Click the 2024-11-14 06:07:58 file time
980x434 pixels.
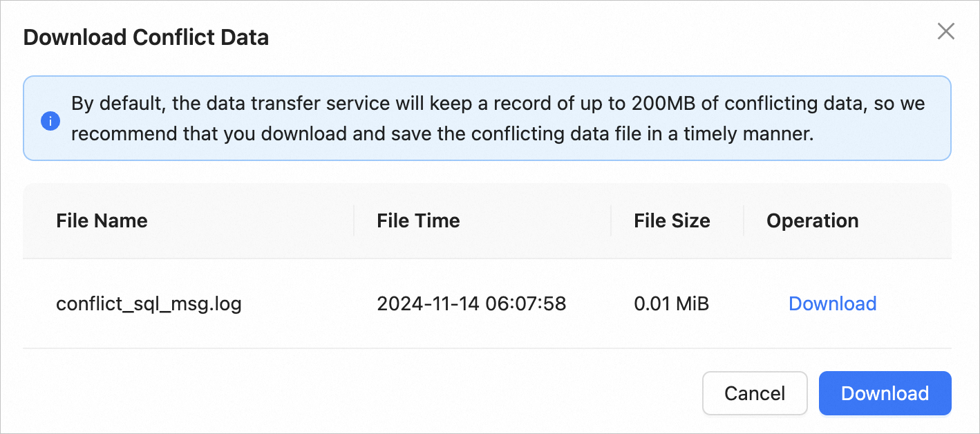tap(471, 303)
